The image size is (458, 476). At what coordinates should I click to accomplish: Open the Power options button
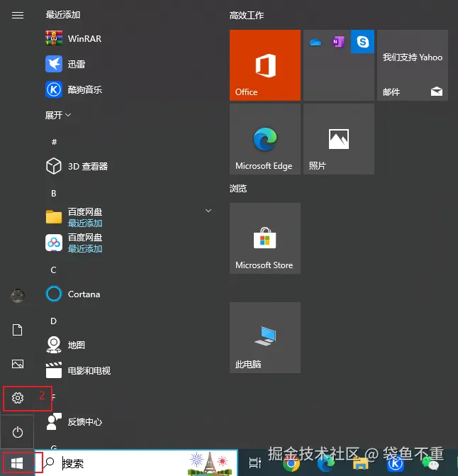pyautogui.click(x=18, y=432)
